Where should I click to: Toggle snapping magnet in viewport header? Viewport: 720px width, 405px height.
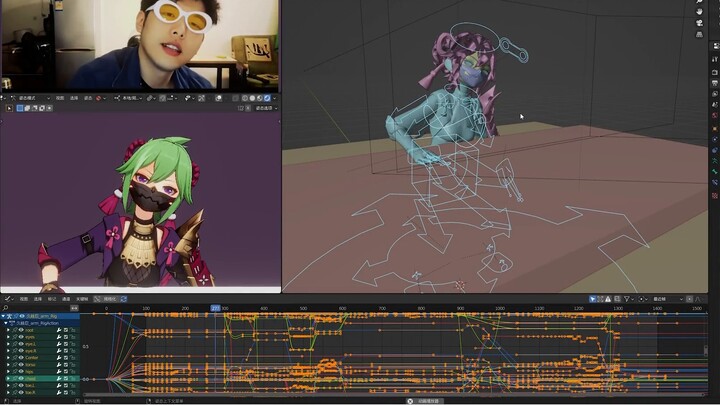pyautogui.click(x=162, y=98)
